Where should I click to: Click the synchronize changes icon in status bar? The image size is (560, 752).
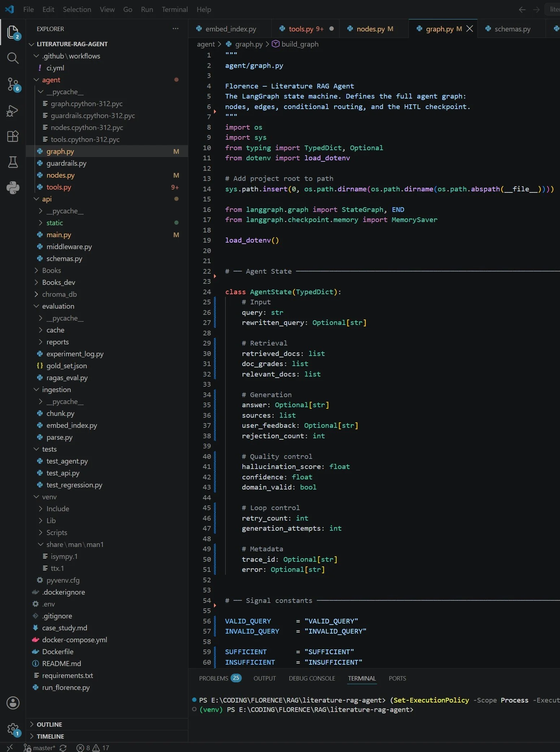63,748
